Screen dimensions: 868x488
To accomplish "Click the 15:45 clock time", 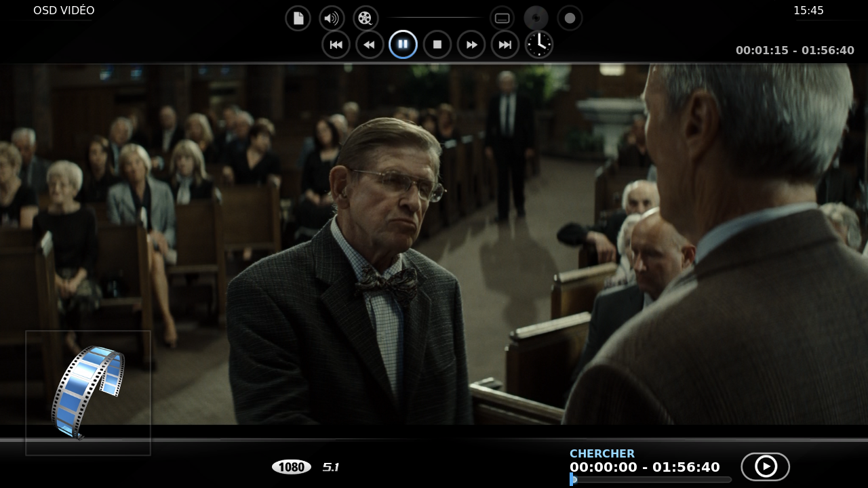I will tap(808, 11).
